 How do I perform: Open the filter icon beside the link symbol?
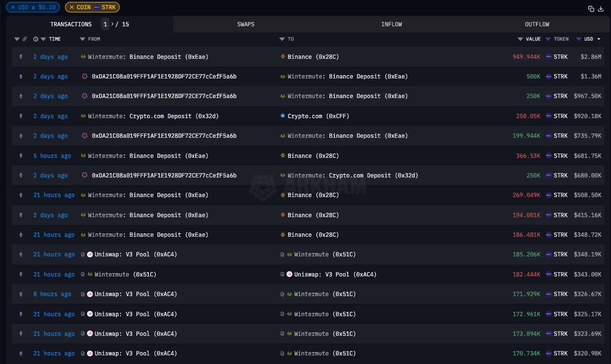tap(17, 39)
